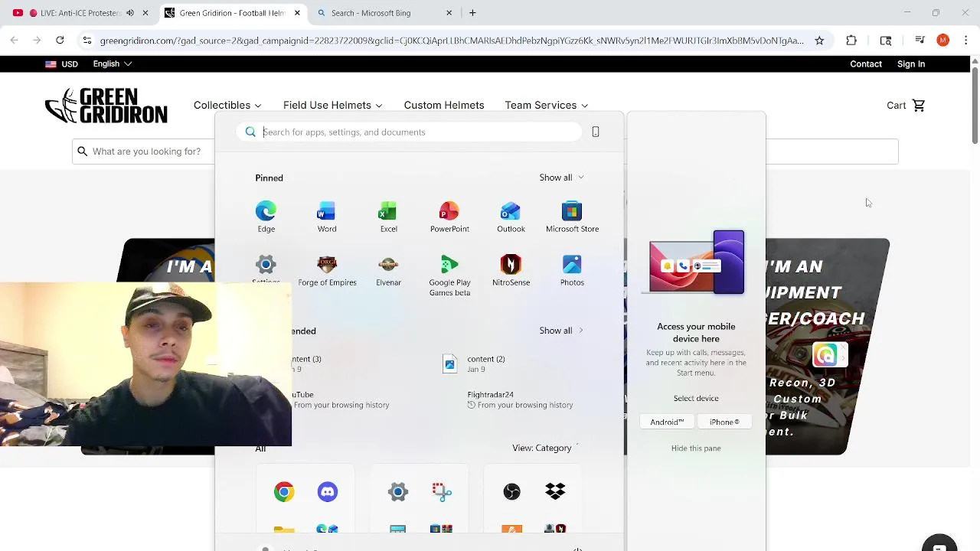980x551 pixels.
Task: Mute the YouTube tab audio
Action: (130, 13)
